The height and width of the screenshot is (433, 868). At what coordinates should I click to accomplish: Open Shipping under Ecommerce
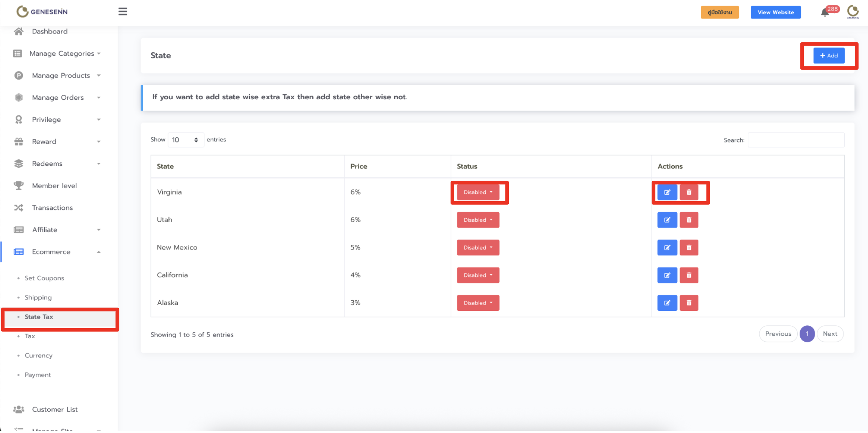coord(38,297)
